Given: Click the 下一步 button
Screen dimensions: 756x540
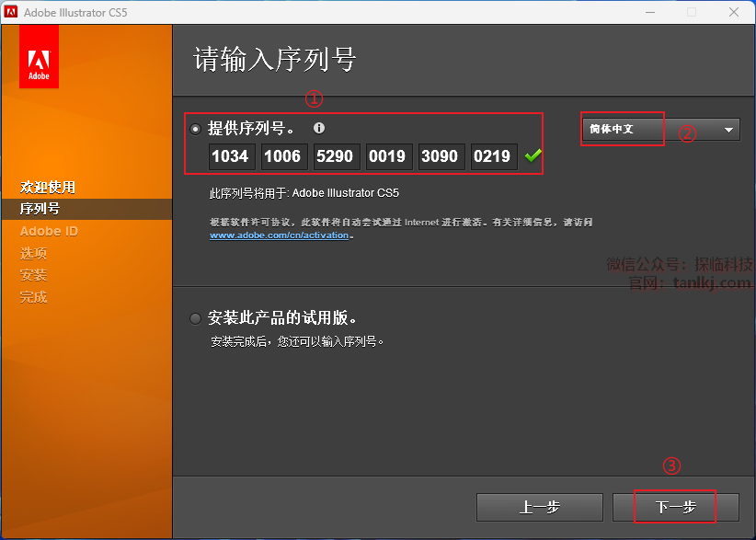Looking at the screenshot, I should point(675,507).
